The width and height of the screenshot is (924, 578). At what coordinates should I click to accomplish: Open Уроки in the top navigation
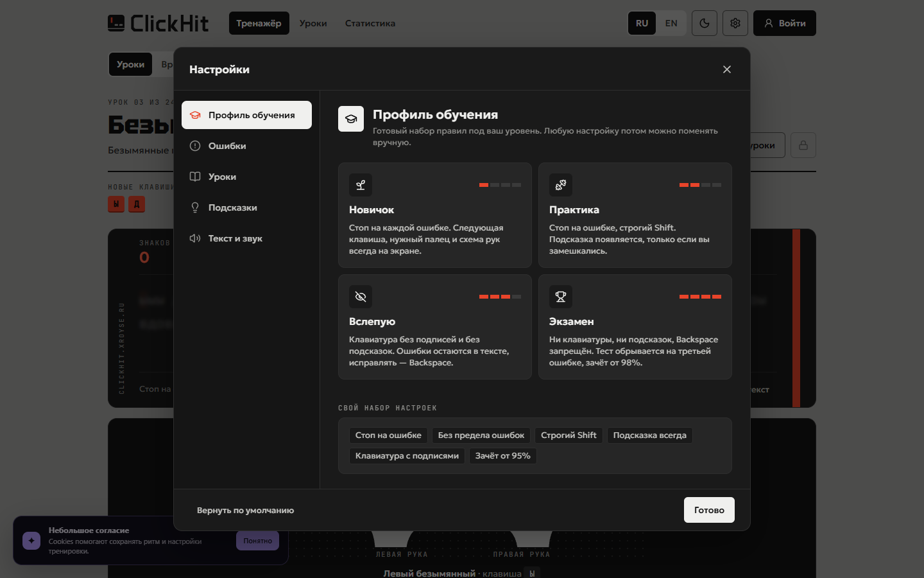pos(313,23)
